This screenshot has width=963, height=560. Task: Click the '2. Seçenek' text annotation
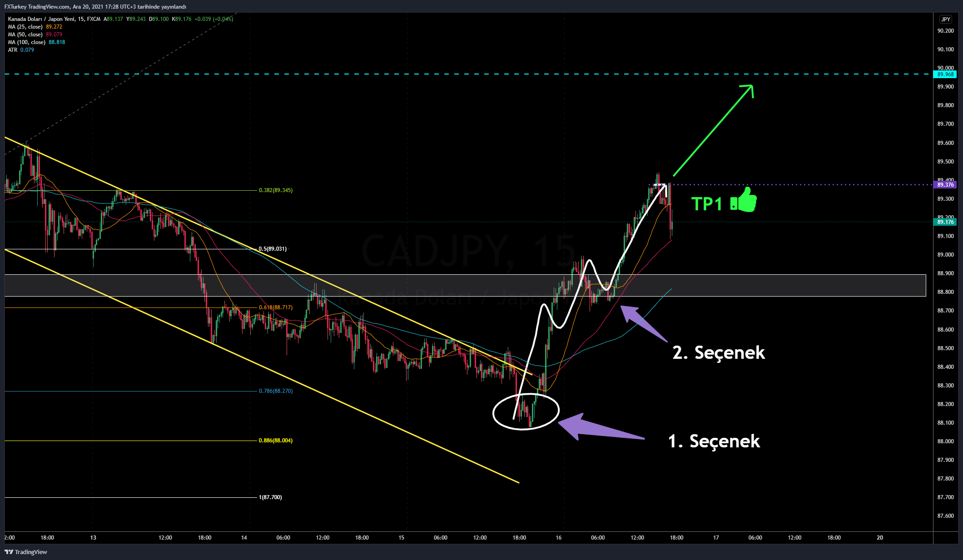(719, 352)
